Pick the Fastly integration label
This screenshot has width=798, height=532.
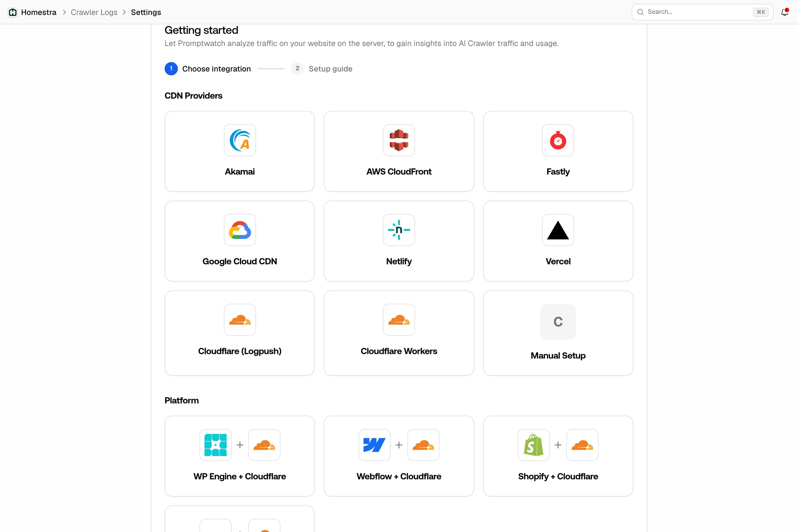tap(558, 172)
